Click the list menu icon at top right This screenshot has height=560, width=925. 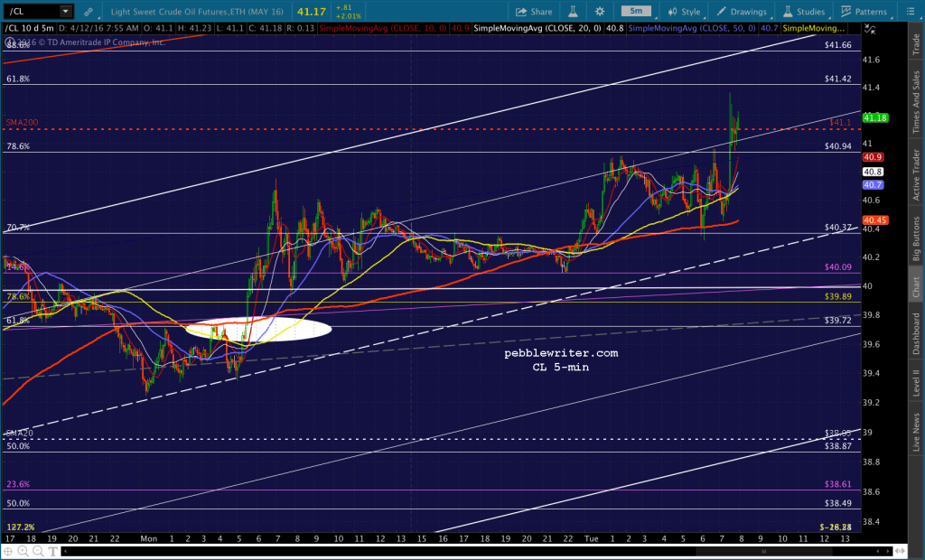pos(910,11)
